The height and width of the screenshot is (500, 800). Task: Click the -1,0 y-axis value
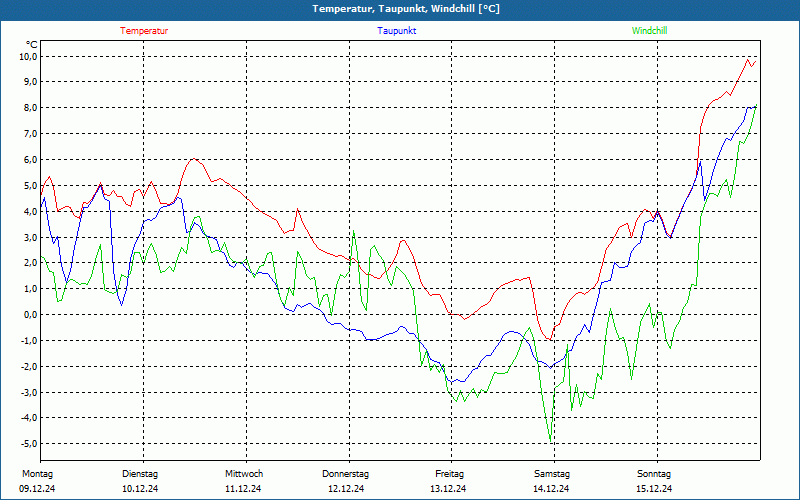[x=29, y=340]
